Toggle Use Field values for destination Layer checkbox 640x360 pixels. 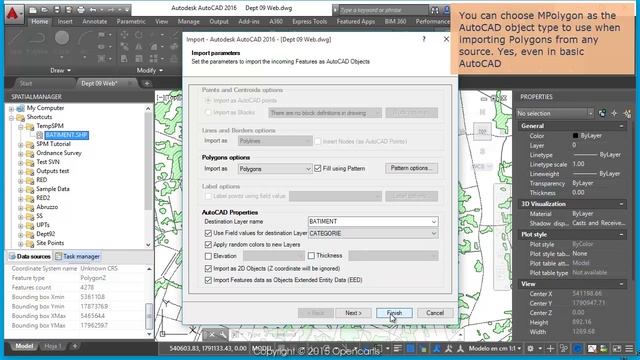point(208,233)
